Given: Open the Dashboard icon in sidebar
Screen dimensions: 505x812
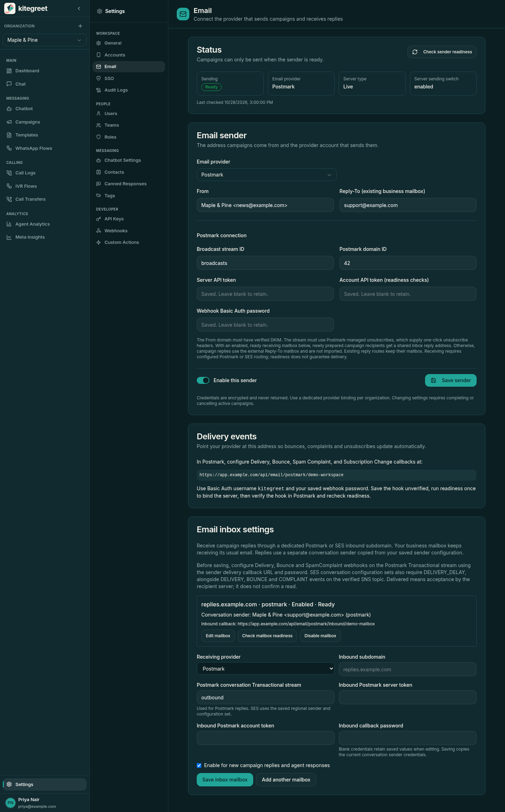Looking at the screenshot, I should coord(9,71).
